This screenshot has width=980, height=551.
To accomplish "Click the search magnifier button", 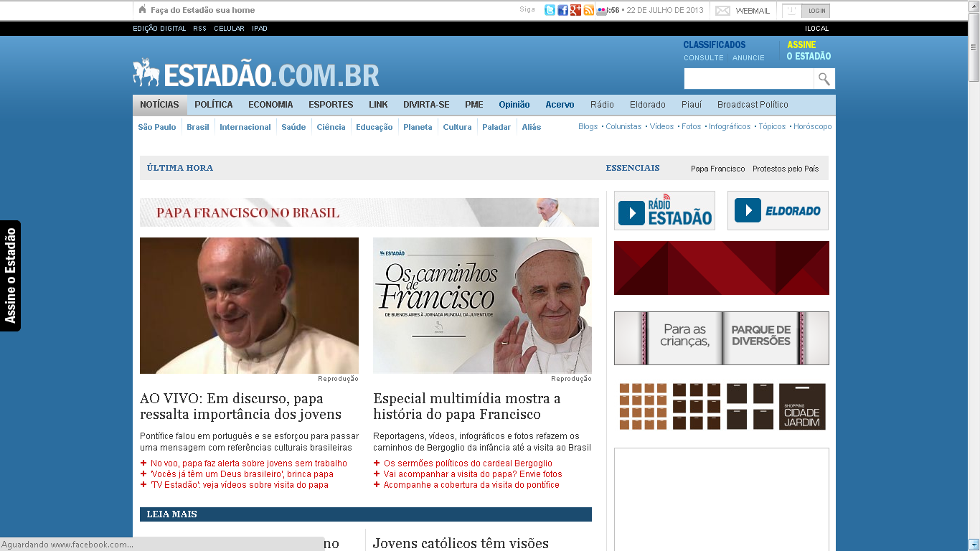I will [x=824, y=79].
